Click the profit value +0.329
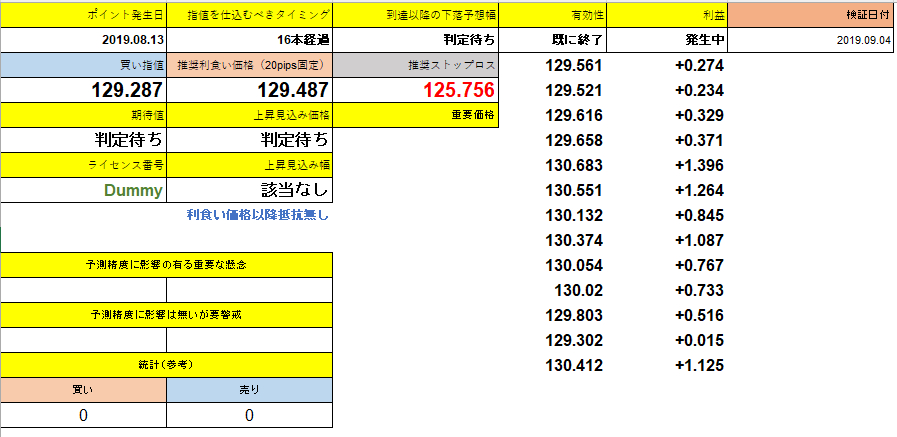Viewport: 897px width, 437px height. pyautogui.click(x=699, y=116)
